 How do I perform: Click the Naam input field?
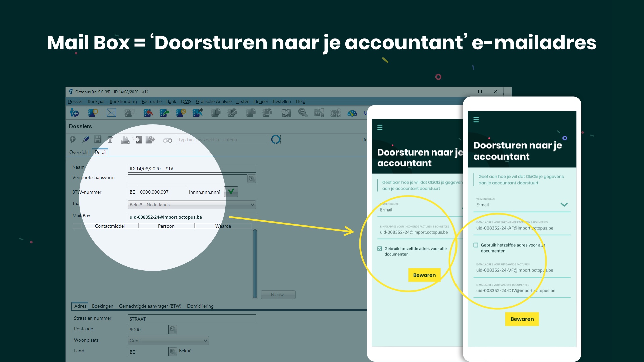192,169
